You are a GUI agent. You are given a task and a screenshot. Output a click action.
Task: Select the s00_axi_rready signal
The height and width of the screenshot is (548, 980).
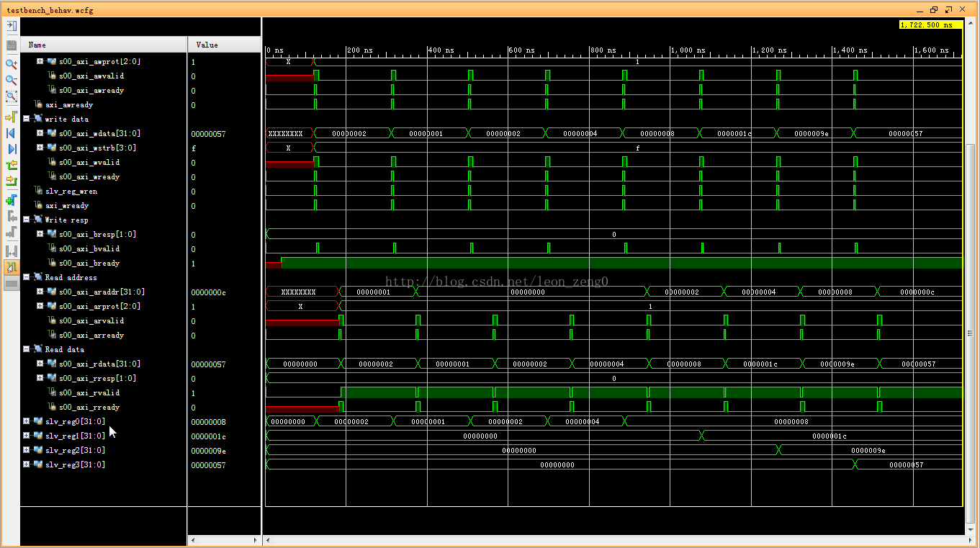[89, 408]
